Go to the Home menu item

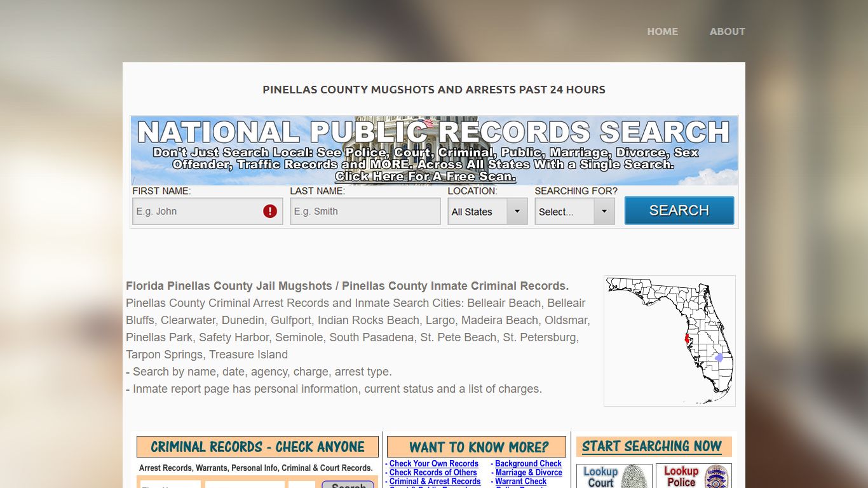pos(662,31)
